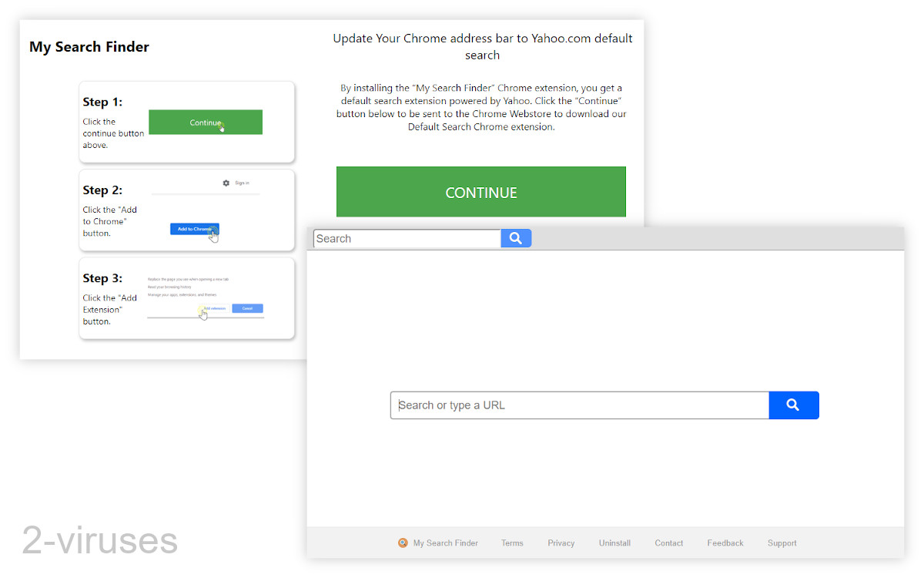Click the settings gear icon in Step 2 preview
Screen dimensions: 924x578
(x=226, y=183)
